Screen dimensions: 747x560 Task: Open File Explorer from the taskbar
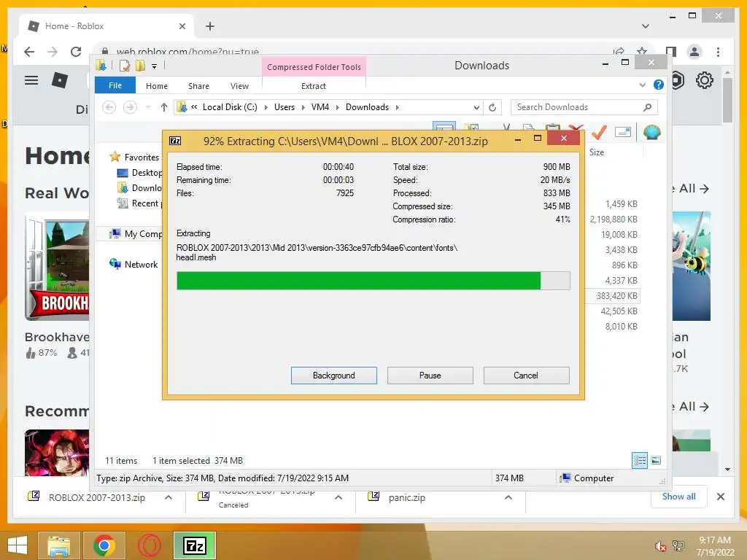(x=58, y=545)
